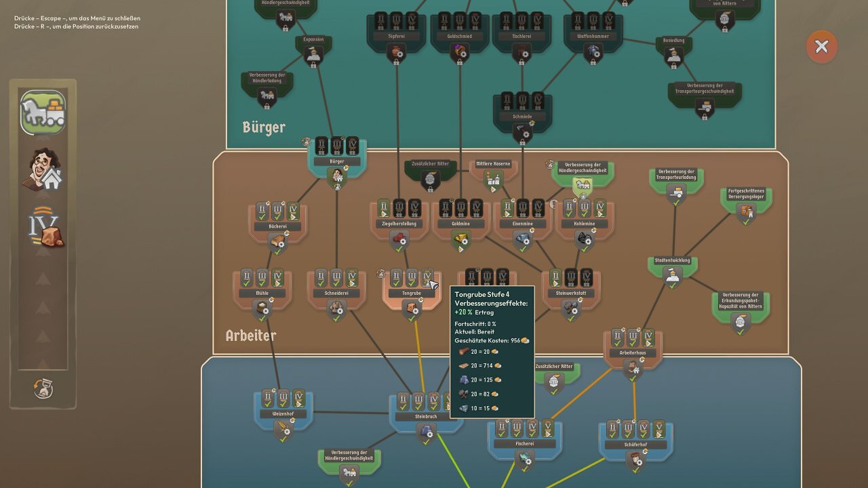
Task: Click the Fischerei fish icon
Action: click(524, 460)
